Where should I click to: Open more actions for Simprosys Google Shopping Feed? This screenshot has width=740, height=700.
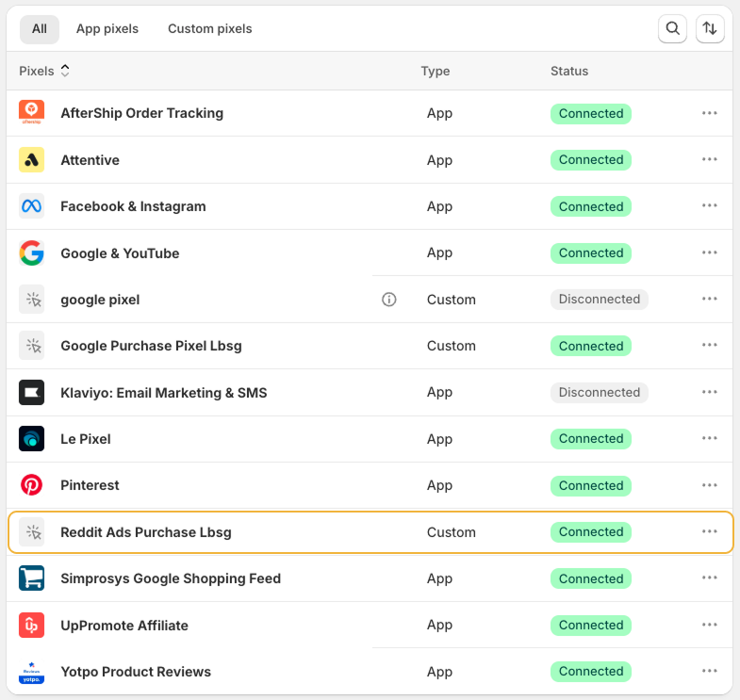point(709,578)
